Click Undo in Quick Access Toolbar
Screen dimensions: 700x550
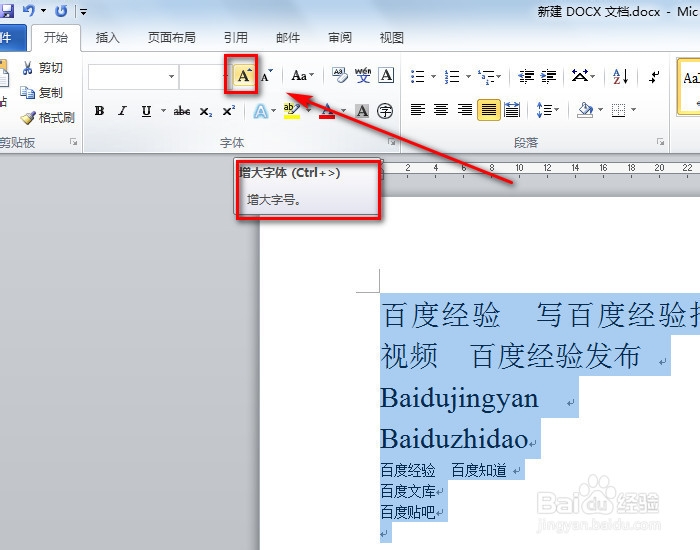[28, 10]
